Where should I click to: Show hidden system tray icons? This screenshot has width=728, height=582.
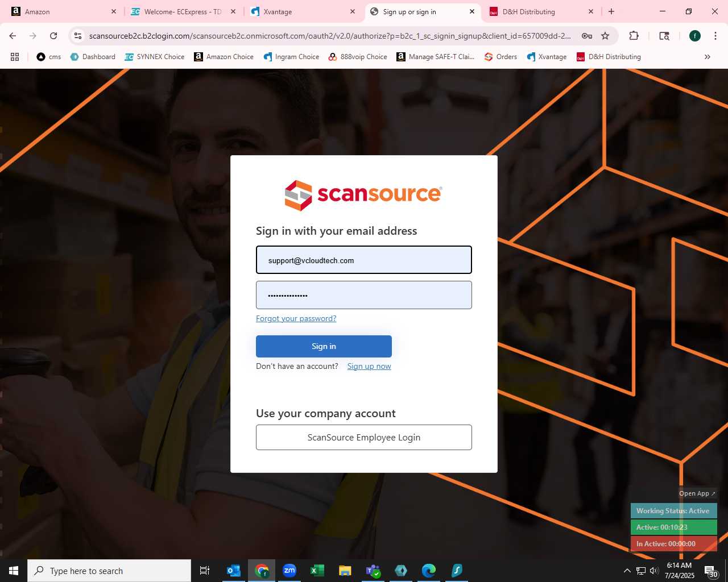tap(627, 571)
